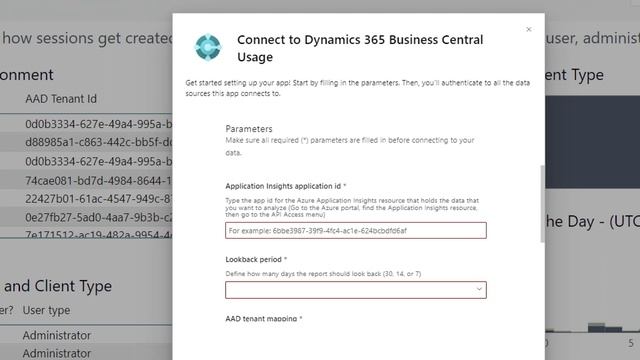Viewport: 640px width, 360px height.
Task: Close the Connect to Dynamics 365 dialog
Action: click(529, 29)
